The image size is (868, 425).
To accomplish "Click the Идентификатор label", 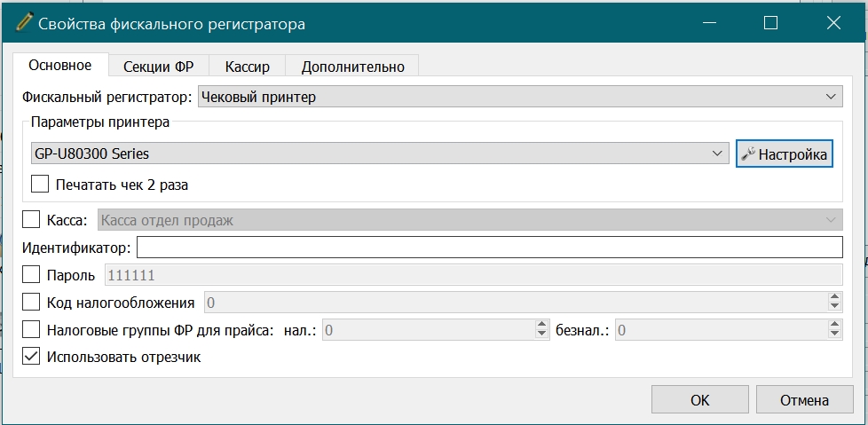I will pyautogui.click(x=76, y=248).
